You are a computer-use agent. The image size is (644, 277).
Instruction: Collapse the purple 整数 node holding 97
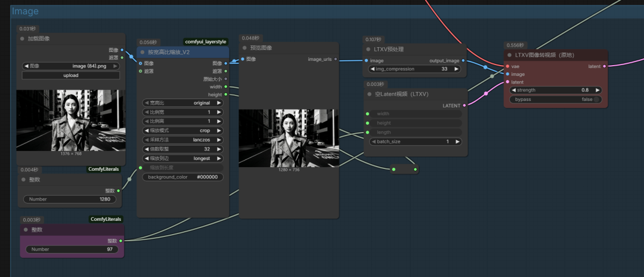pyautogui.click(x=26, y=230)
